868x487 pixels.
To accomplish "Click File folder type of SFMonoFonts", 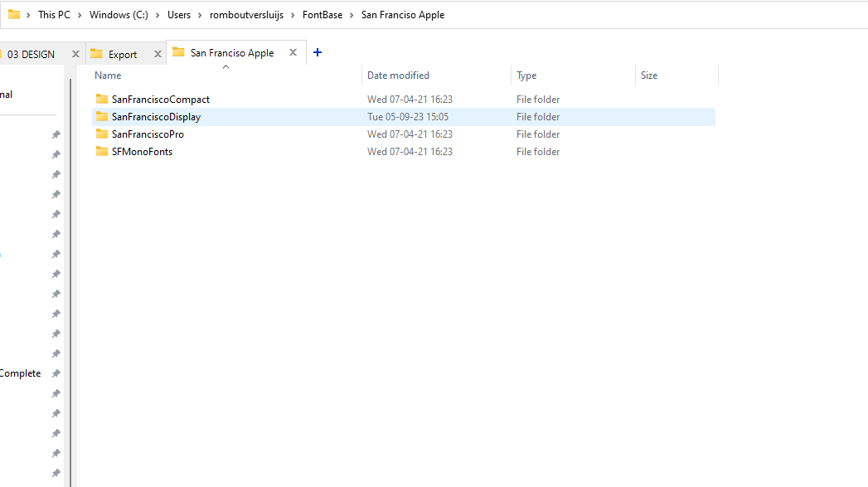I will (x=538, y=152).
